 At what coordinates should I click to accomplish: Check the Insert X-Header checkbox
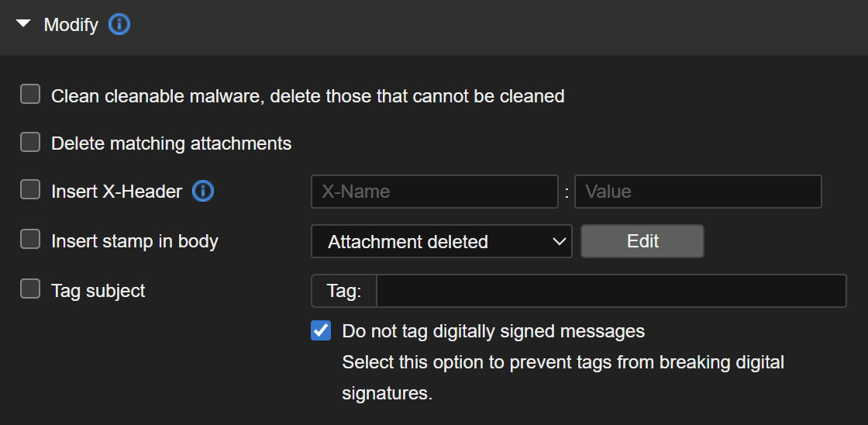click(x=30, y=190)
